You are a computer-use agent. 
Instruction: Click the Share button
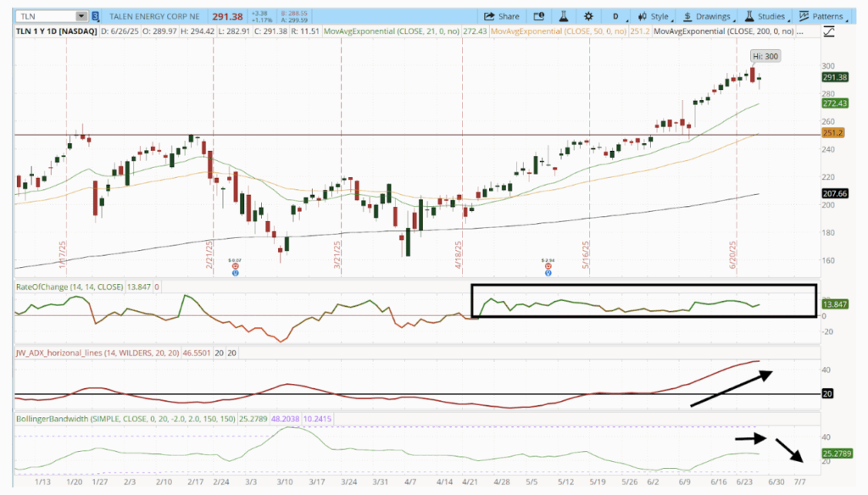[502, 16]
